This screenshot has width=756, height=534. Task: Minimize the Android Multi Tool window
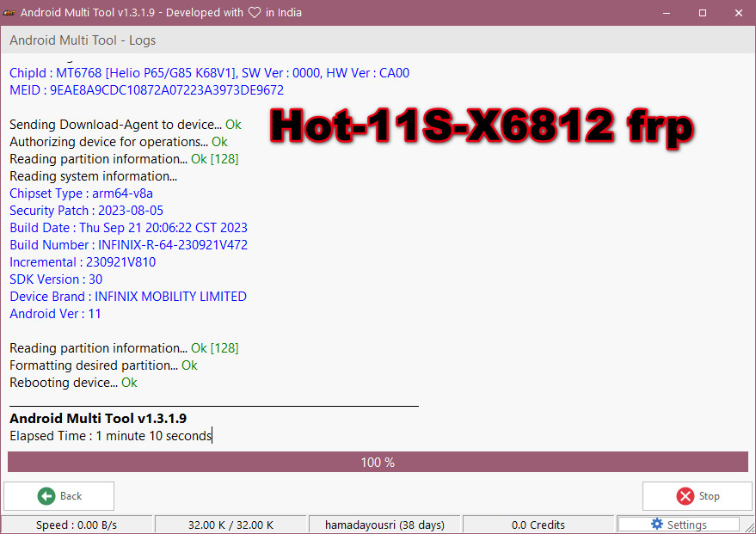667,13
